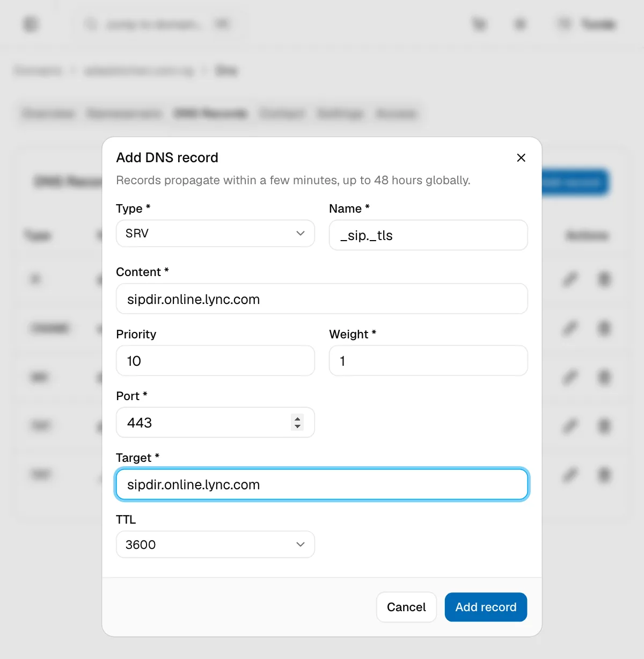Click the 'Records propagate within a few minutes' text
This screenshot has width=644, height=659.
point(293,180)
